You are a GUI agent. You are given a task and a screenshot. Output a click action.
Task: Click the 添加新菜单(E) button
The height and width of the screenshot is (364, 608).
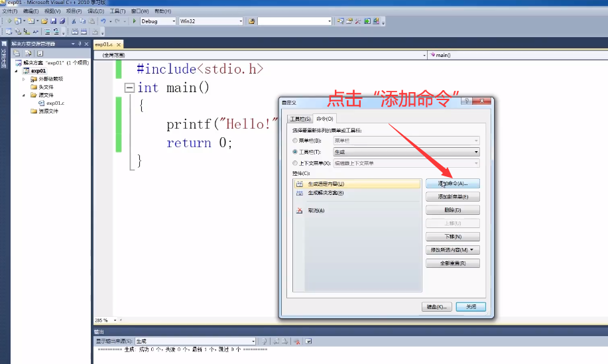click(x=452, y=196)
